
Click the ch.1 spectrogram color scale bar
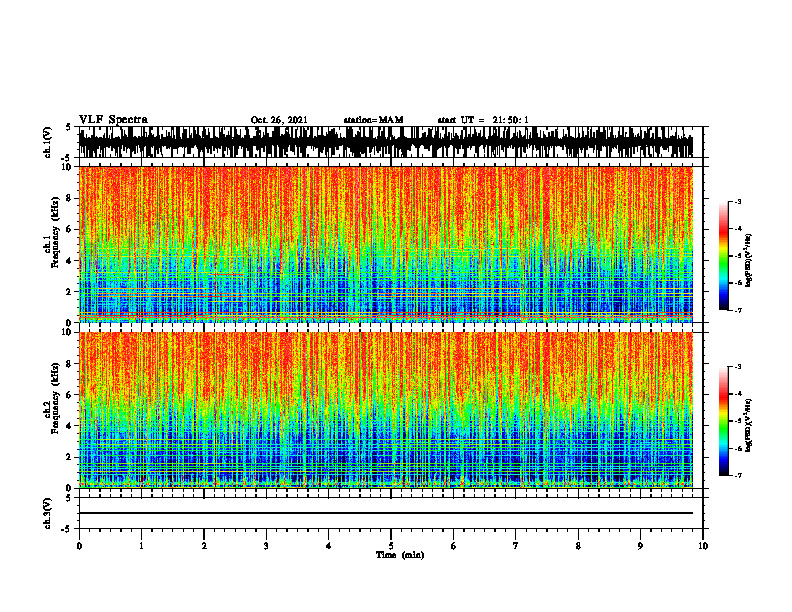click(x=723, y=256)
